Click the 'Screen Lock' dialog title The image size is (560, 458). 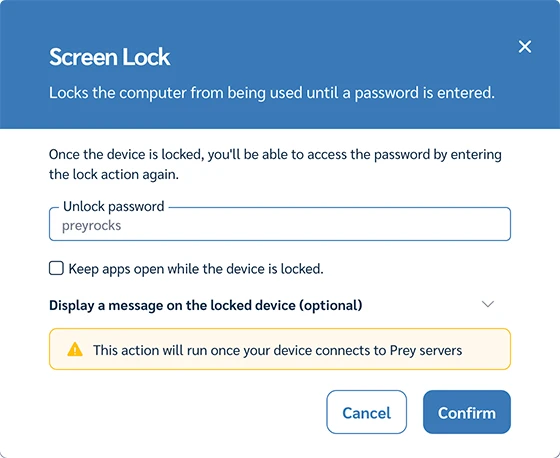tap(110, 57)
